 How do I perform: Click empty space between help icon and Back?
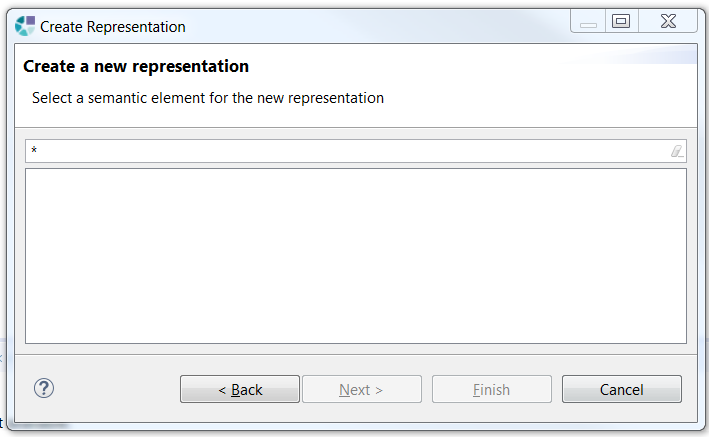click(115, 389)
